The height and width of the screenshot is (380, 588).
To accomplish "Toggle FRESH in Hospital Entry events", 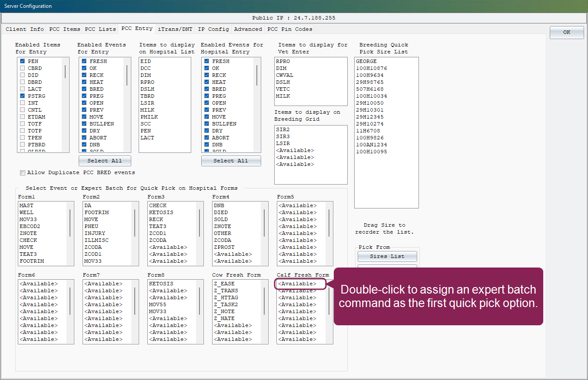I will 207,61.
